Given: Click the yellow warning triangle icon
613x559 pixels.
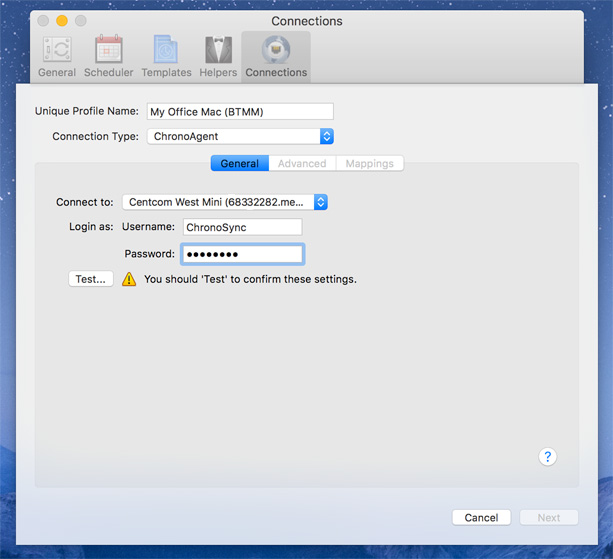Looking at the screenshot, I should pyautogui.click(x=129, y=279).
